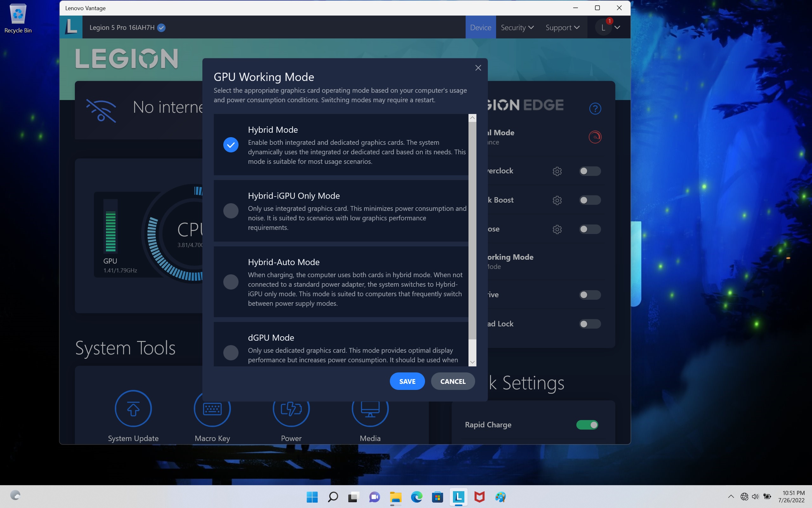
Task: Click the SAVE button
Action: (x=407, y=381)
